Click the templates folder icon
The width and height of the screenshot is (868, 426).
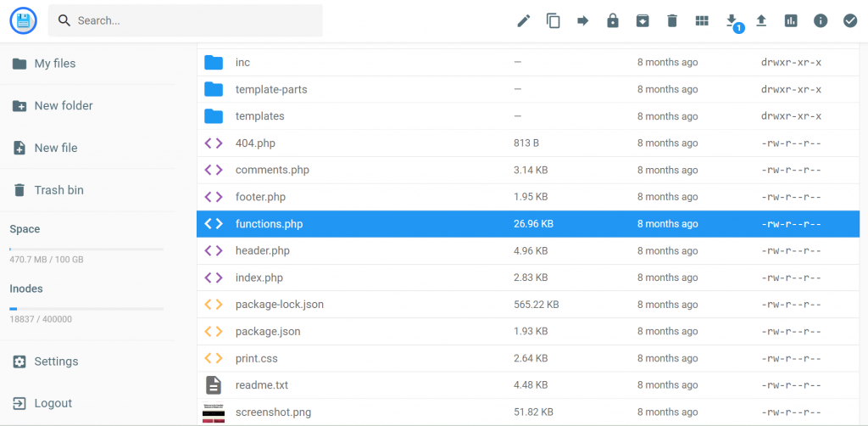(213, 116)
